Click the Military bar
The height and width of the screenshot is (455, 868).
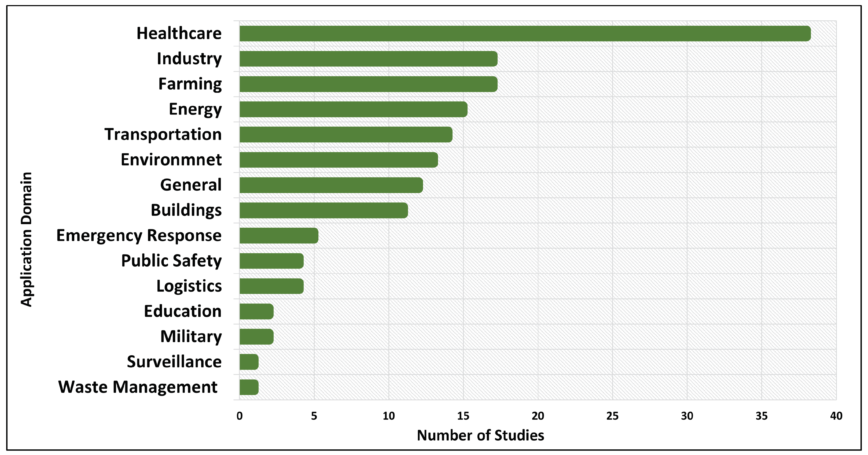(256, 337)
